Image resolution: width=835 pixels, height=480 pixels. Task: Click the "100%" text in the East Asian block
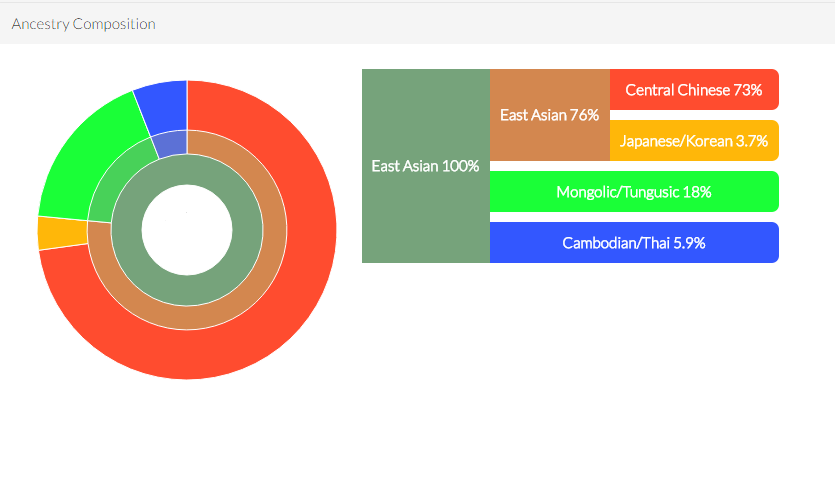click(x=460, y=166)
